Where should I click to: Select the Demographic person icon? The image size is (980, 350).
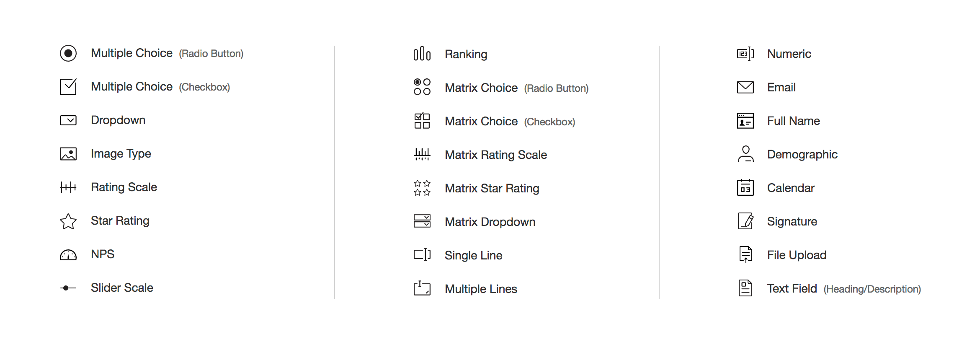pos(745,154)
